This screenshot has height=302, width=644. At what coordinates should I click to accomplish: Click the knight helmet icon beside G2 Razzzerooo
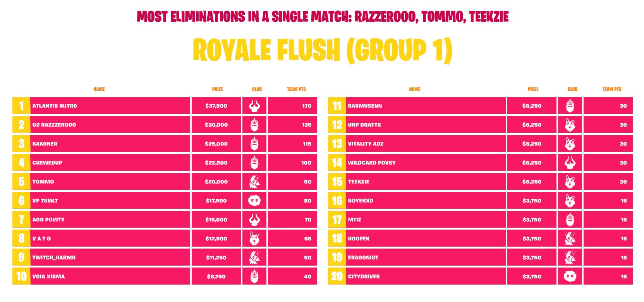(254, 125)
